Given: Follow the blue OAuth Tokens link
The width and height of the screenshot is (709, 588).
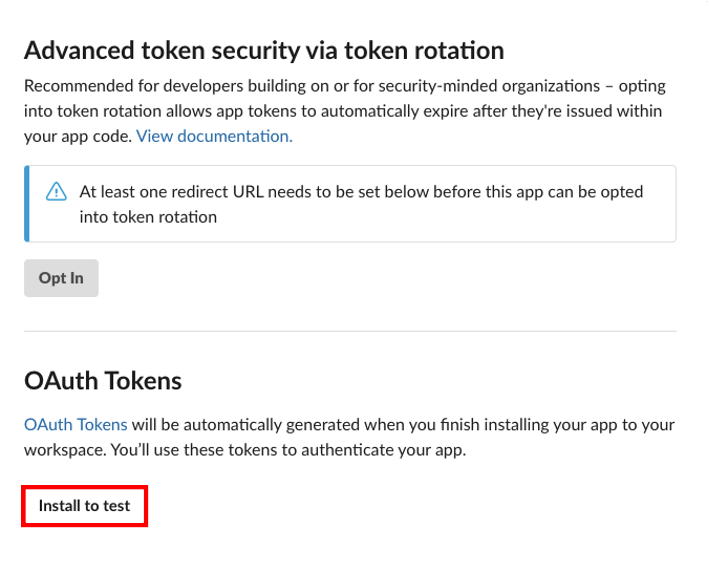Looking at the screenshot, I should pos(76,425).
